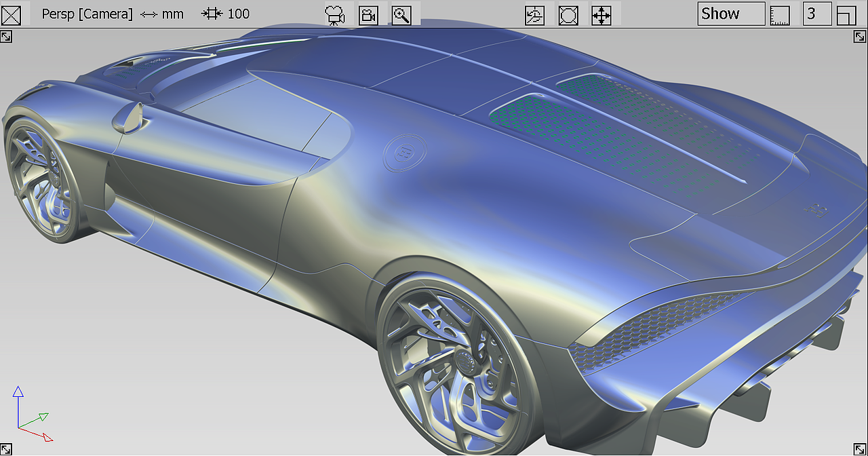Click the save camera view icon
The height and width of the screenshot is (456, 868).
click(x=369, y=14)
